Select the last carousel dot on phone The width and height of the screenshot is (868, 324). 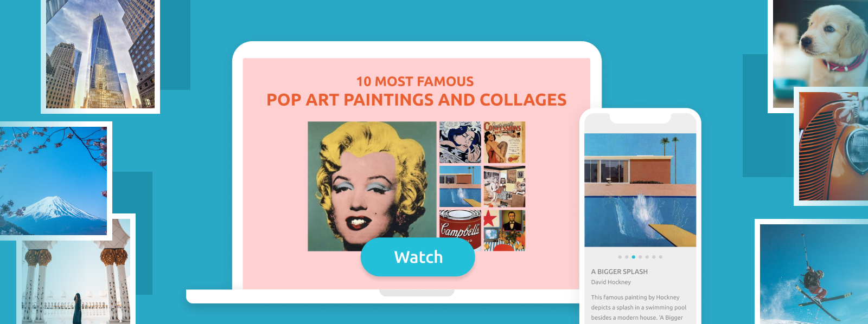pos(660,257)
